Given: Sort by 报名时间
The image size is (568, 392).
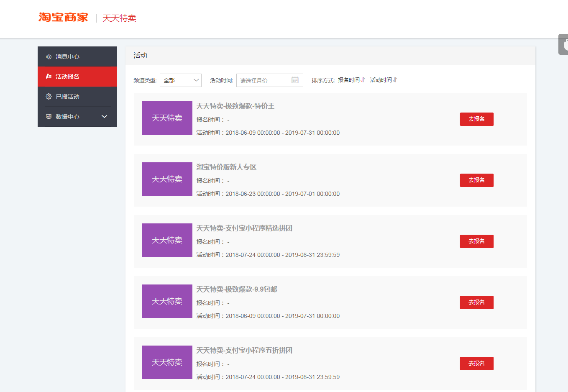Looking at the screenshot, I should 349,80.
